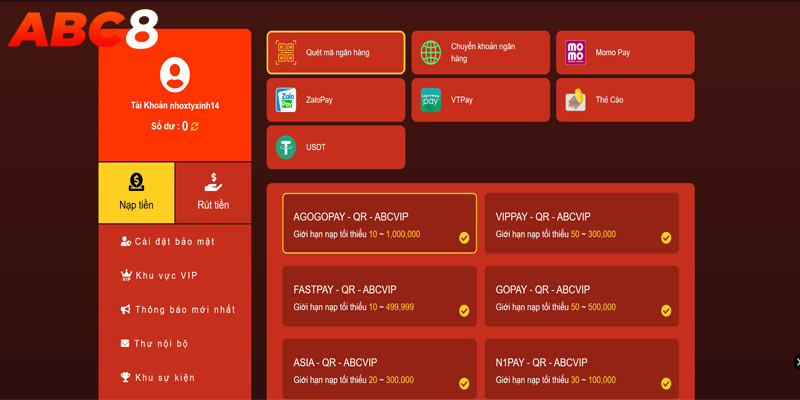The image size is (800, 400).
Task: Click the account name nhoxtyxinh14
Action: point(194,106)
